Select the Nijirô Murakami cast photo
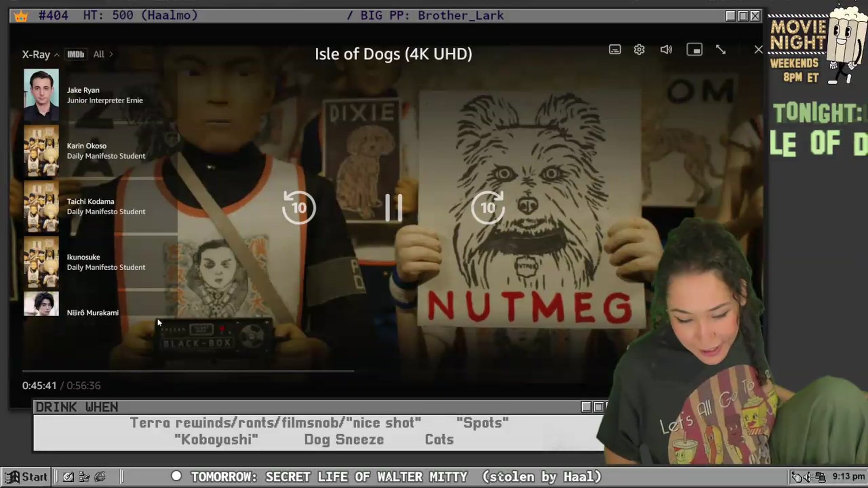 [41, 304]
